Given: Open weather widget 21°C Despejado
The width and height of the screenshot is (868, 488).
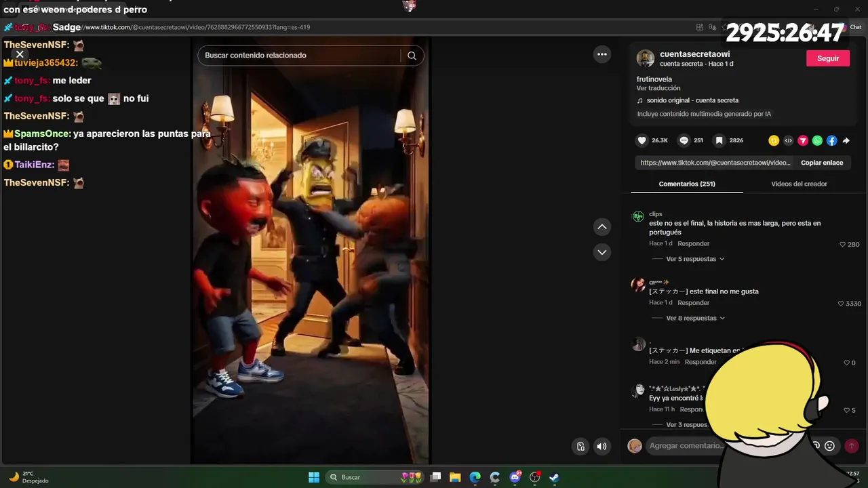Looking at the screenshot, I should pyautogui.click(x=28, y=477).
